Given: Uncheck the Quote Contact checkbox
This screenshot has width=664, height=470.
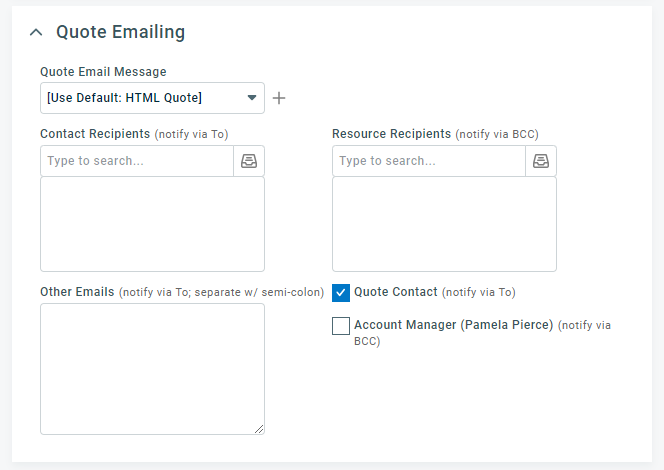Looking at the screenshot, I should click(x=341, y=292).
